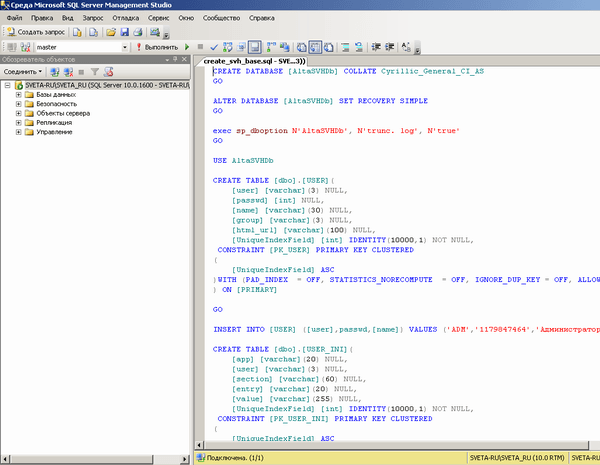Expand the Базы данных folder
600x465 pixels.
pos(18,95)
